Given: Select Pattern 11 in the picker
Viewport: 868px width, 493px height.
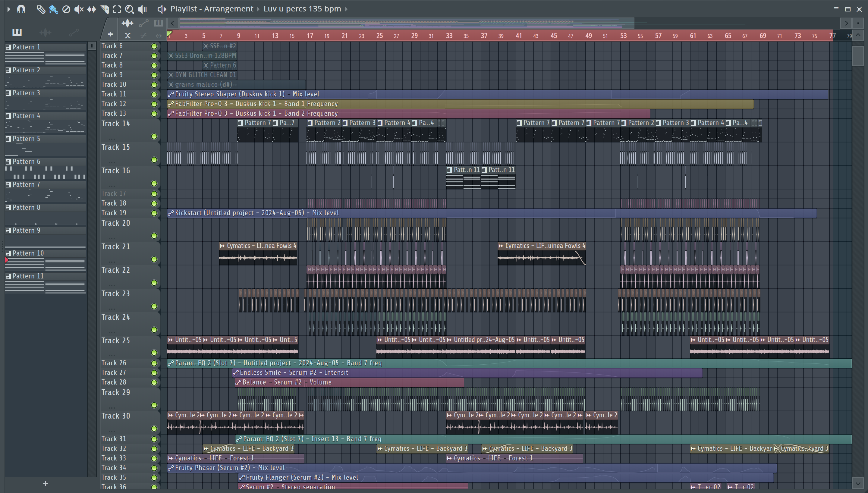Looking at the screenshot, I should coord(46,283).
